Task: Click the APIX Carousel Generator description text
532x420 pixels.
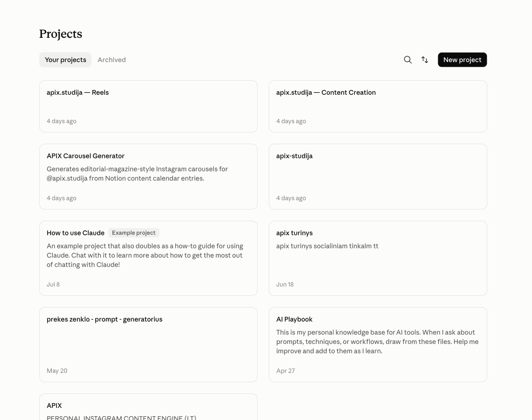Action: click(137, 174)
